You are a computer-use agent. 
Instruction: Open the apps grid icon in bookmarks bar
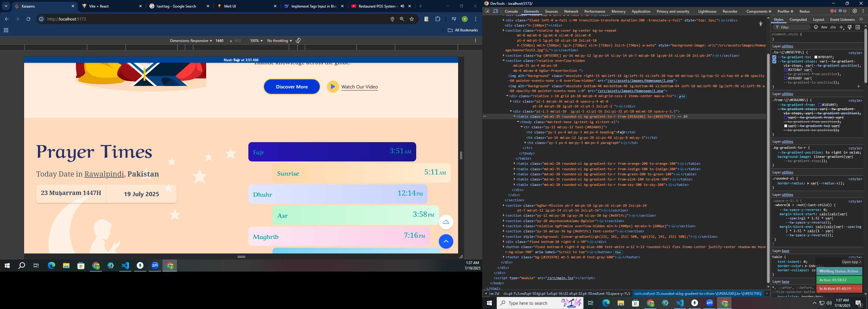point(6,30)
